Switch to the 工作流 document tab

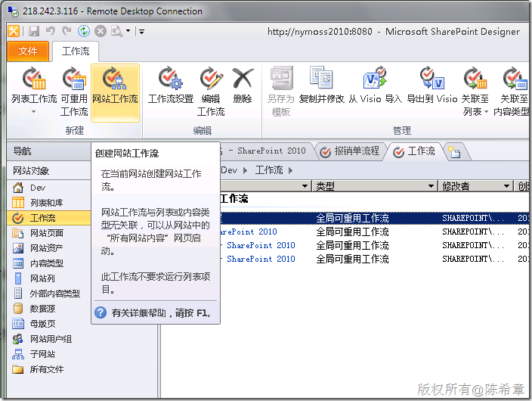pyautogui.click(x=414, y=151)
